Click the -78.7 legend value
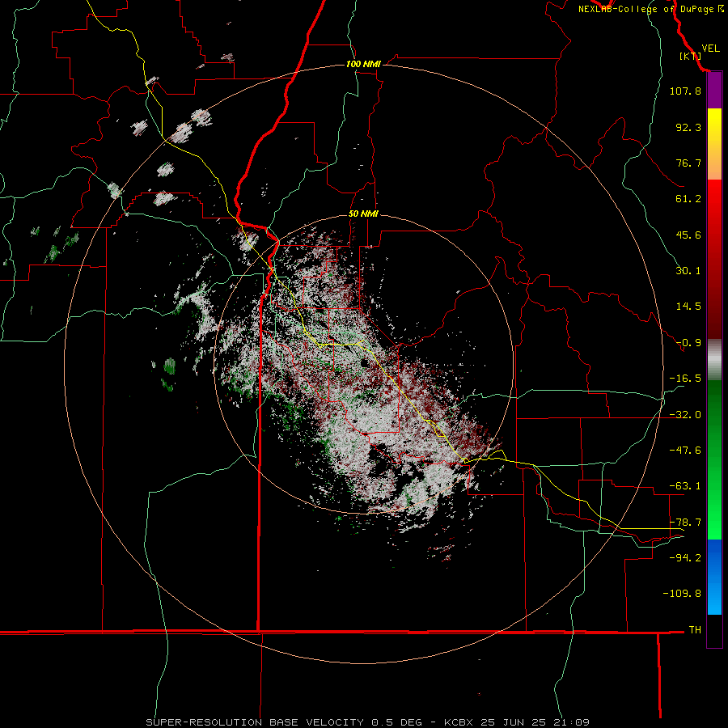This screenshot has width=728, height=728. point(685,523)
